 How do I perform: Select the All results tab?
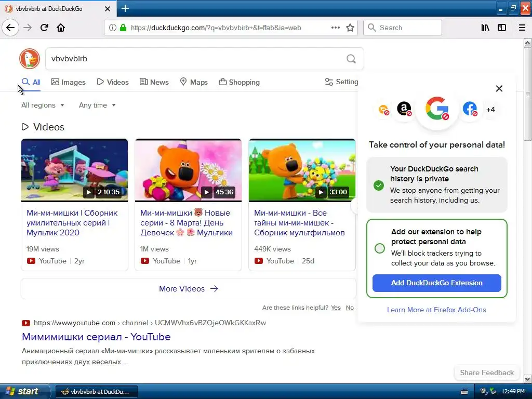pos(31,82)
